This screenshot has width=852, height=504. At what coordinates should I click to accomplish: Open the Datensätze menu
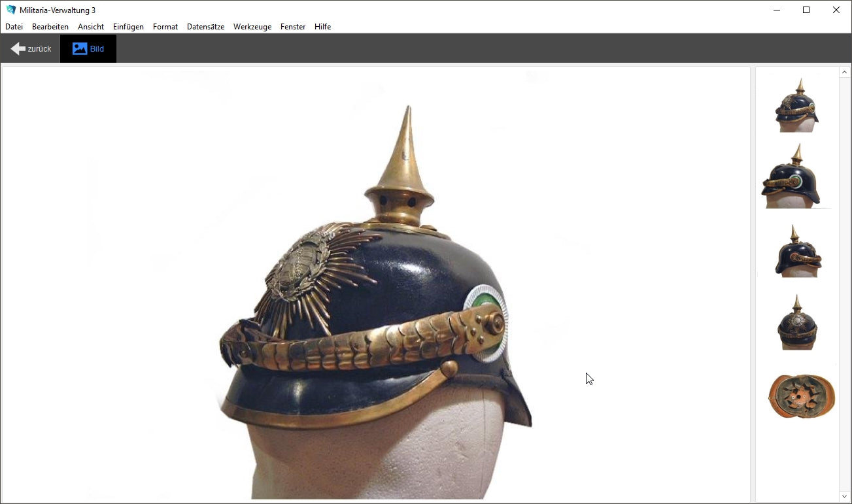[205, 27]
